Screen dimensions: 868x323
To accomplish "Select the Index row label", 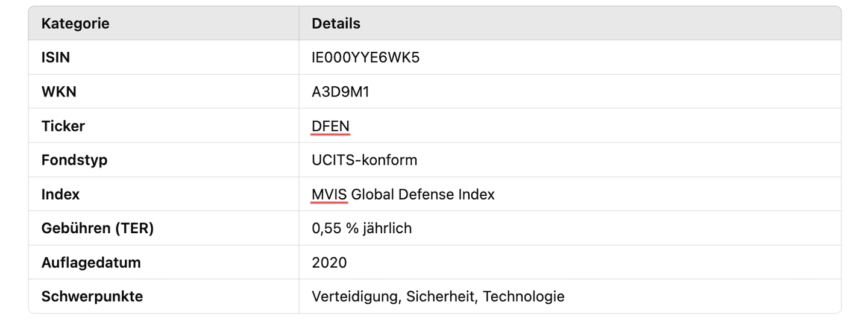I will coord(60,195).
